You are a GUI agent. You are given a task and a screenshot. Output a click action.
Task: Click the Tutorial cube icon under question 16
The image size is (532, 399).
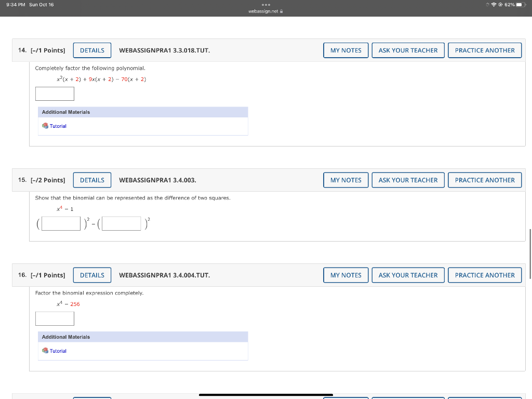click(45, 351)
